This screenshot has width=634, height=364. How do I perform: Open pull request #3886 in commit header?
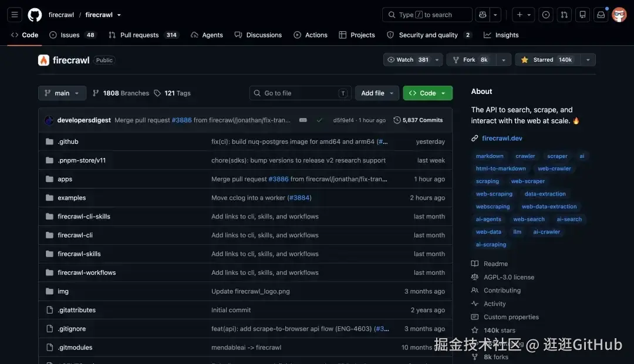pyautogui.click(x=181, y=120)
